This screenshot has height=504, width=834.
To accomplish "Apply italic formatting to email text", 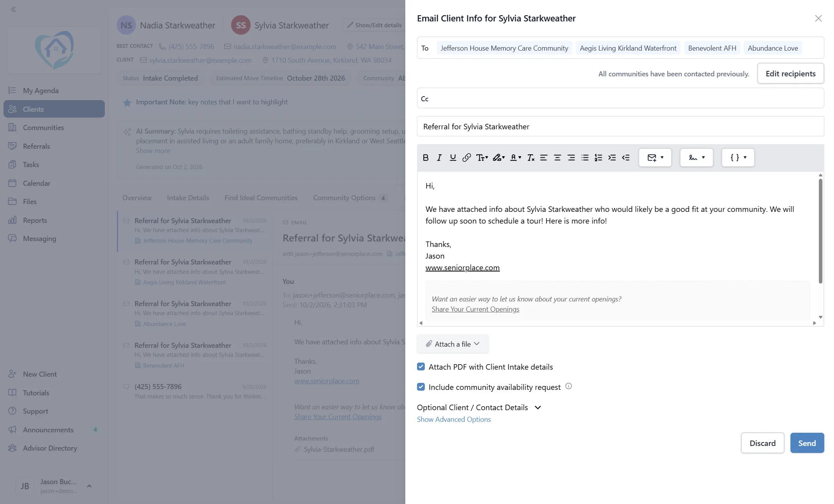I will (x=439, y=158).
